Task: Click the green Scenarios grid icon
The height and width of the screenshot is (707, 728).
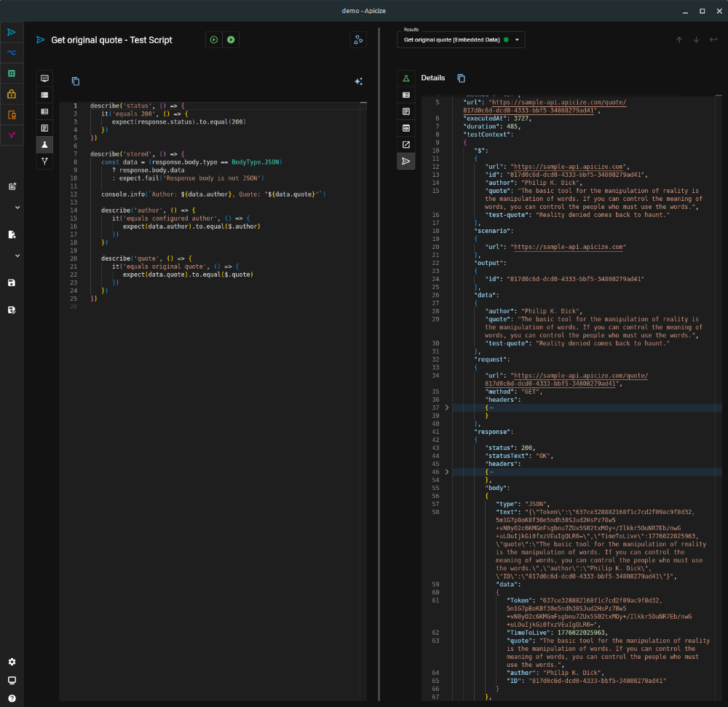Action: 12,74
